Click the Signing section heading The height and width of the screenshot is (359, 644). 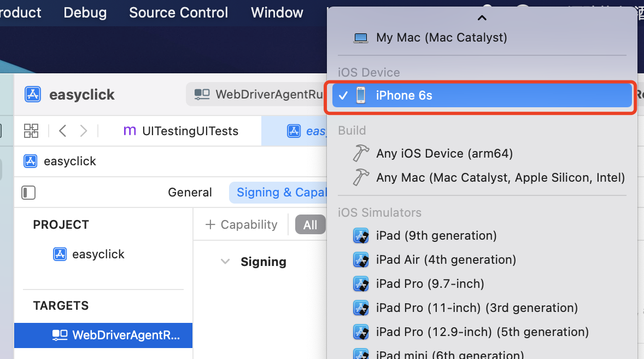click(x=264, y=262)
